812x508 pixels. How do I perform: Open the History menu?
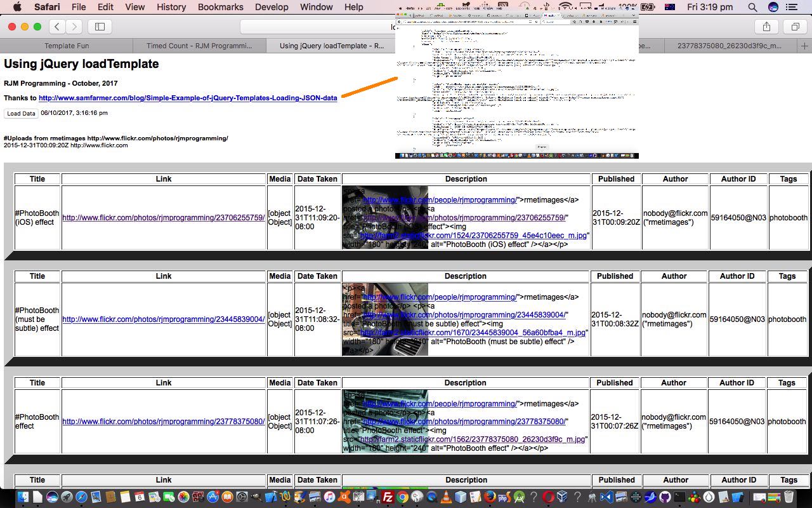(171, 7)
